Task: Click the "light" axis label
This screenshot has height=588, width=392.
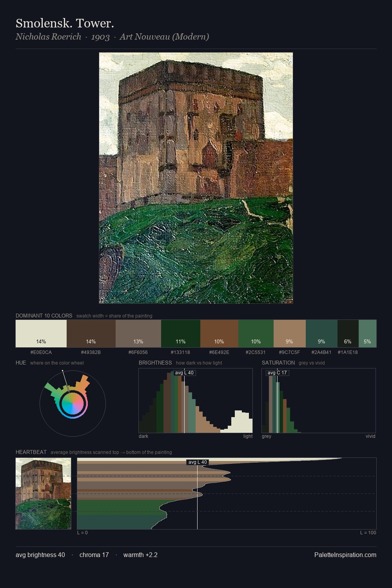Action: pyautogui.click(x=248, y=436)
